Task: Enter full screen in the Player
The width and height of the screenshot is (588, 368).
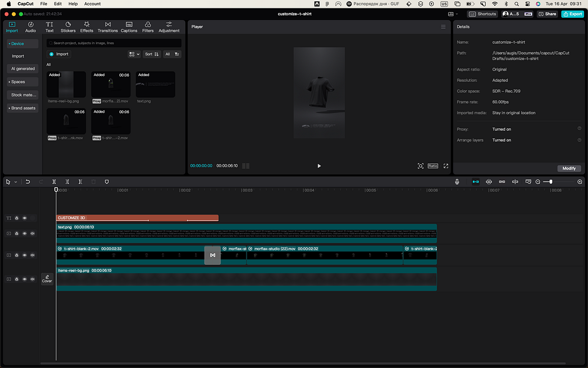Action: click(x=446, y=166)
